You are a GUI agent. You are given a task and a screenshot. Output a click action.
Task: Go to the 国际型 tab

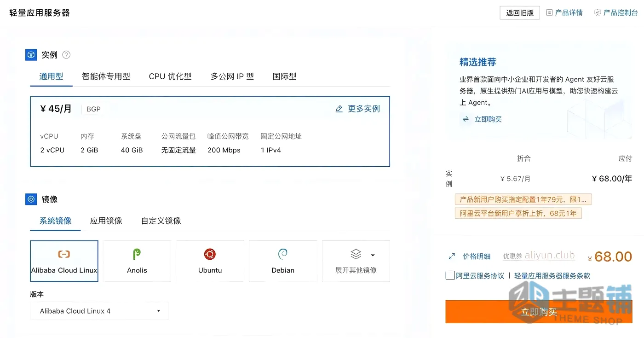[x=285, y=76]
